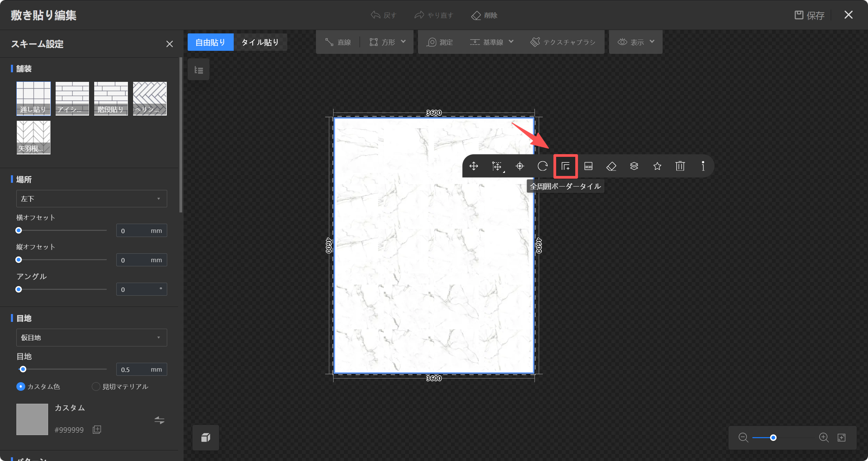Viewport: 868px width, 461px height.
Task: Click the copy icon next to #999999
Action: [97, 430]
